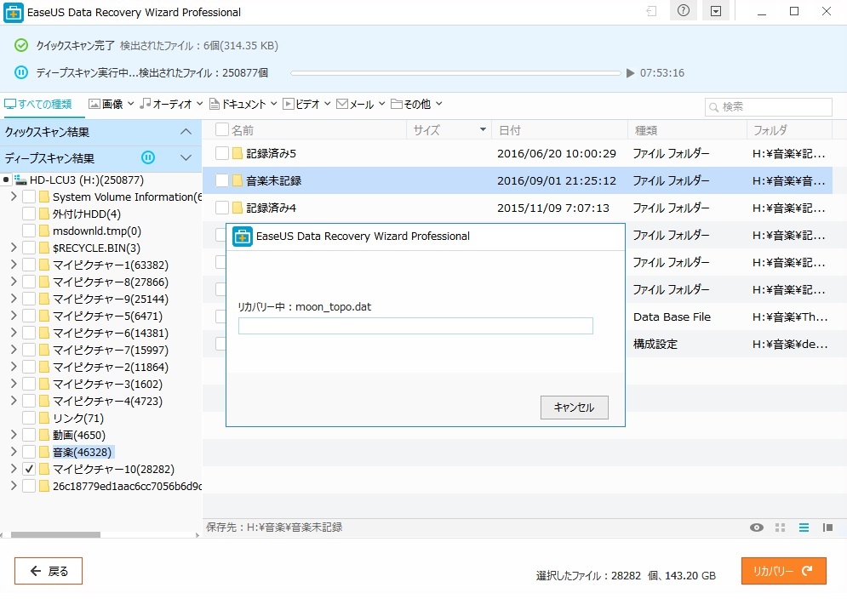The width and height of the screenshot is (847, 616).
Task: Tick checkbox for 記録済み5
Action: 221,153
